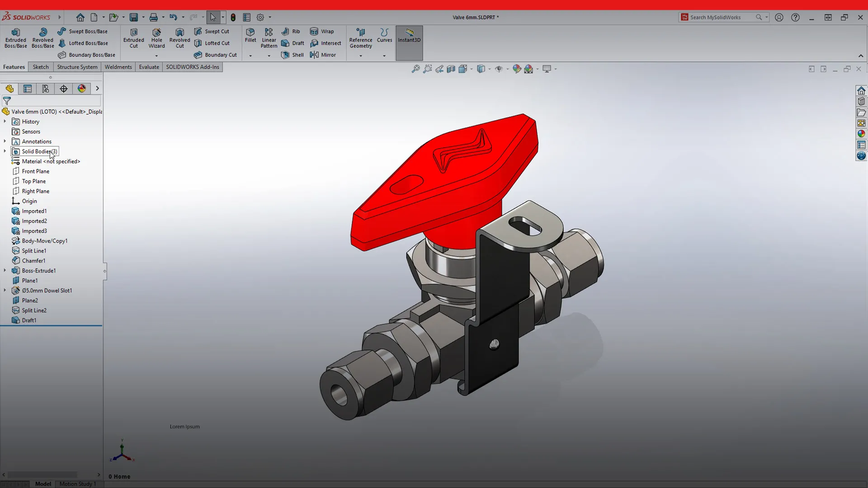Toggle Hide/Show Items eye icon
The image size is (868, 488).
tap(499, 69)
